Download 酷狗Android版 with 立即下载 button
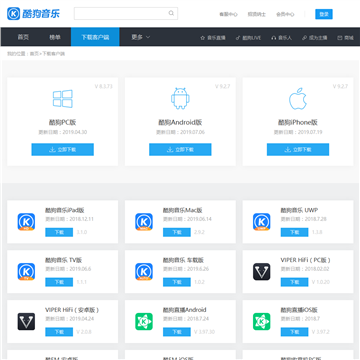This screenshot has width=360, height=360. (x=180, y=149)
